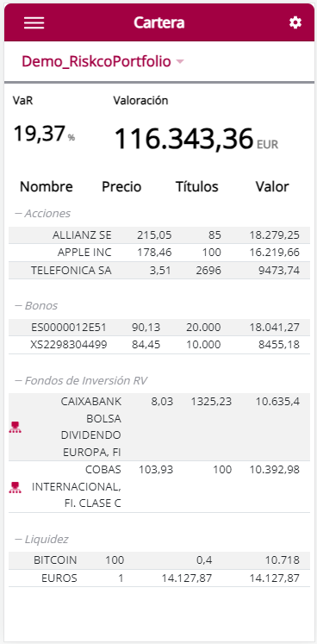317x644 pixels.
Task: Open settings gear icon
Action: coord(295,22)
